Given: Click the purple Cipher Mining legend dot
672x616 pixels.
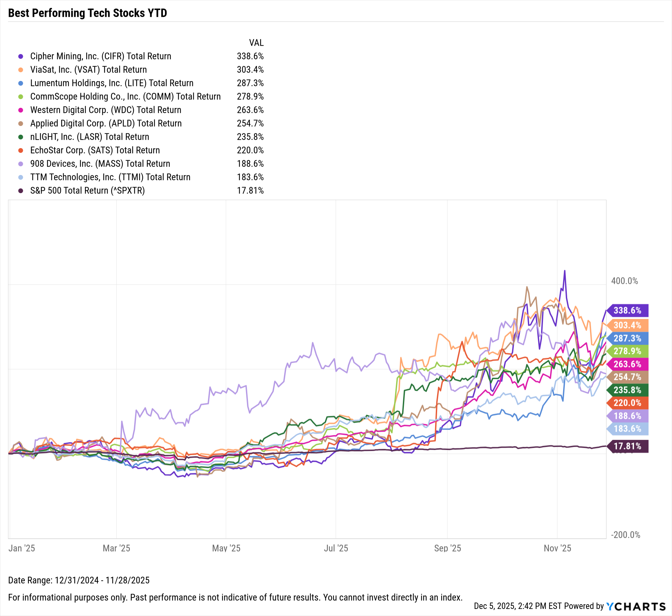Looking at the screenshot, I should pos(21,56).
